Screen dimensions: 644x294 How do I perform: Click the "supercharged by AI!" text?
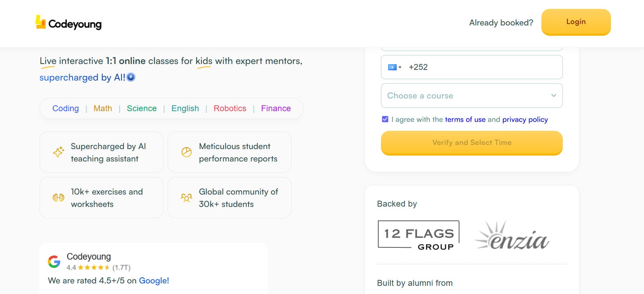(83, 77)
